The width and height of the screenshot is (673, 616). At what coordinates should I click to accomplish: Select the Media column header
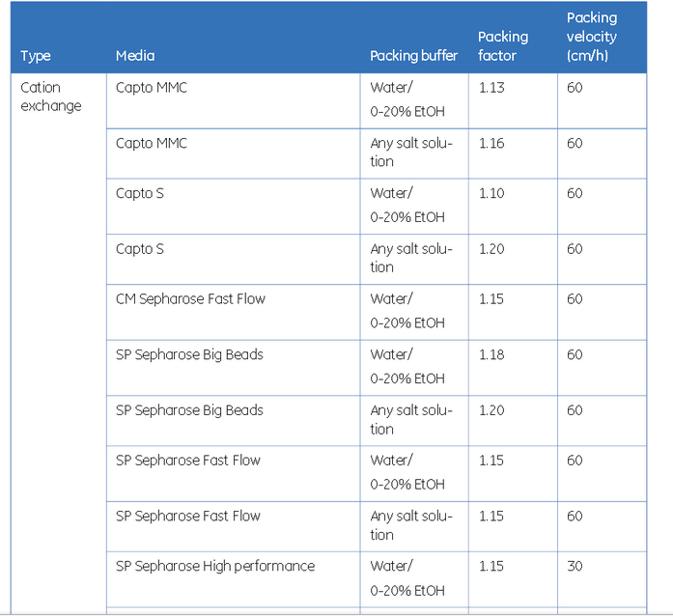coord(135,56)
